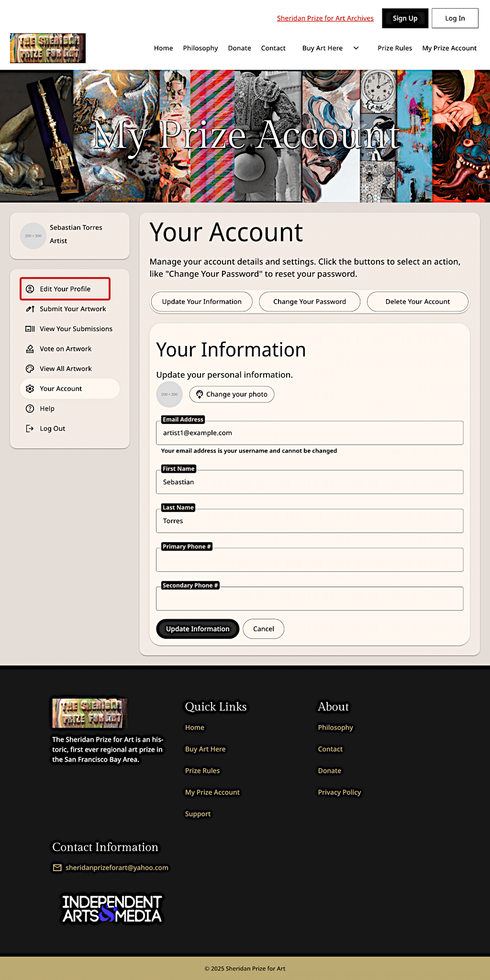Click the Sign Up button

pyautogui.click(x=405, y=18)
